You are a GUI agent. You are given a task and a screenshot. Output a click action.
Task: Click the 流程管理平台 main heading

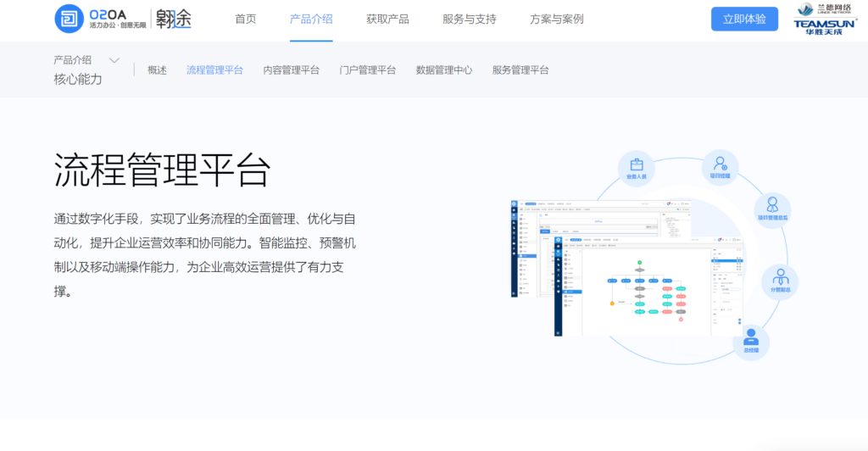click(x=162, y=170)
